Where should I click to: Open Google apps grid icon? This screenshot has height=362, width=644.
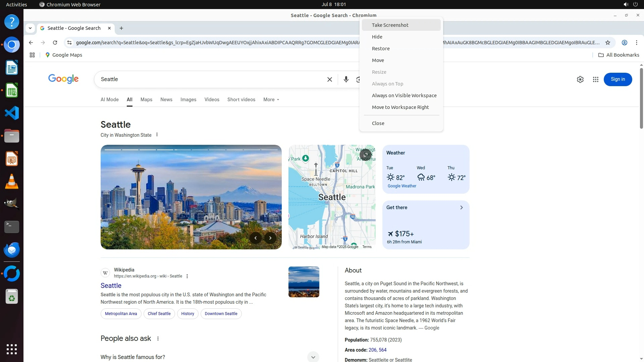pyautogui.click(x=595, y=79)
